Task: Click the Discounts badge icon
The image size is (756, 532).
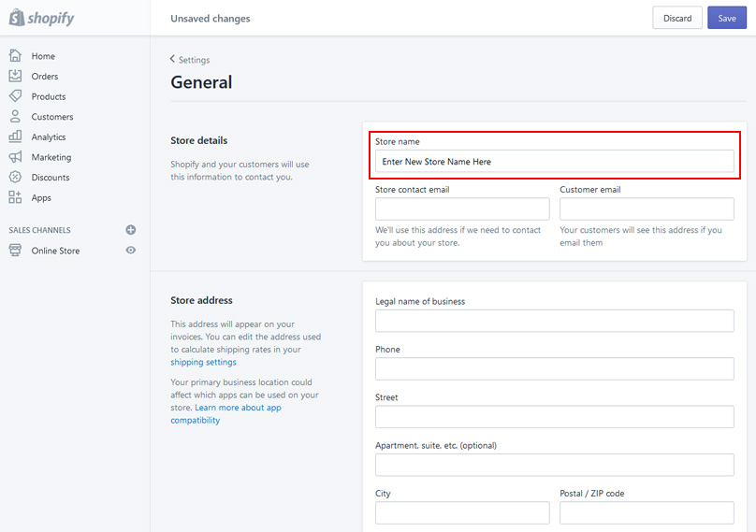Action: [x=15, y=178]
